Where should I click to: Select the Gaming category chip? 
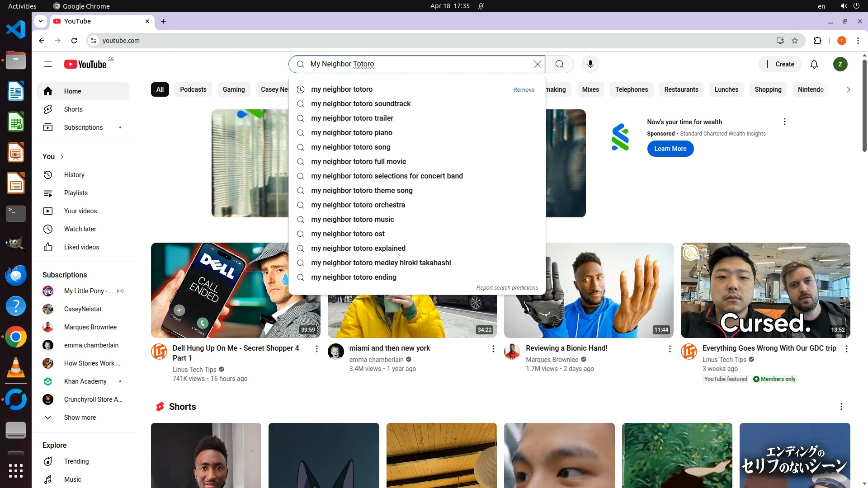click(233, 89)
